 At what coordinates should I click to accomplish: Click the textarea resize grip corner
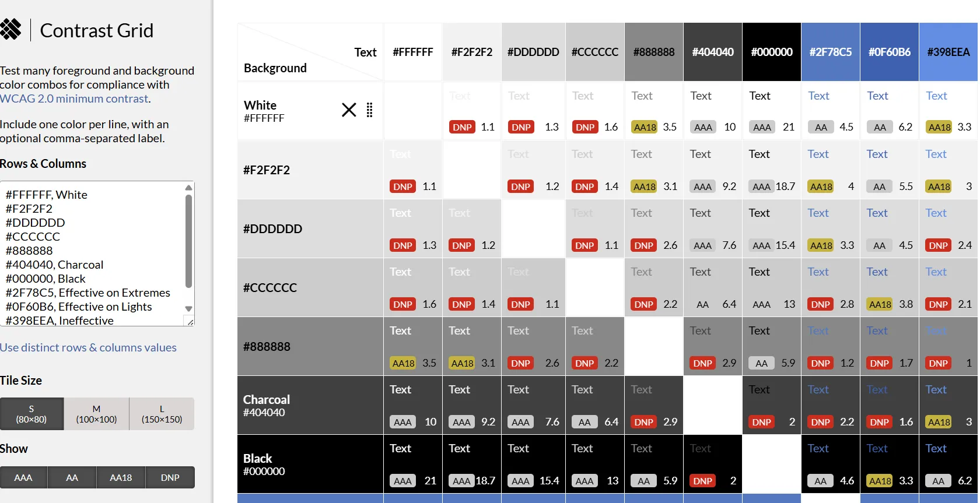(x=190, y=321)
